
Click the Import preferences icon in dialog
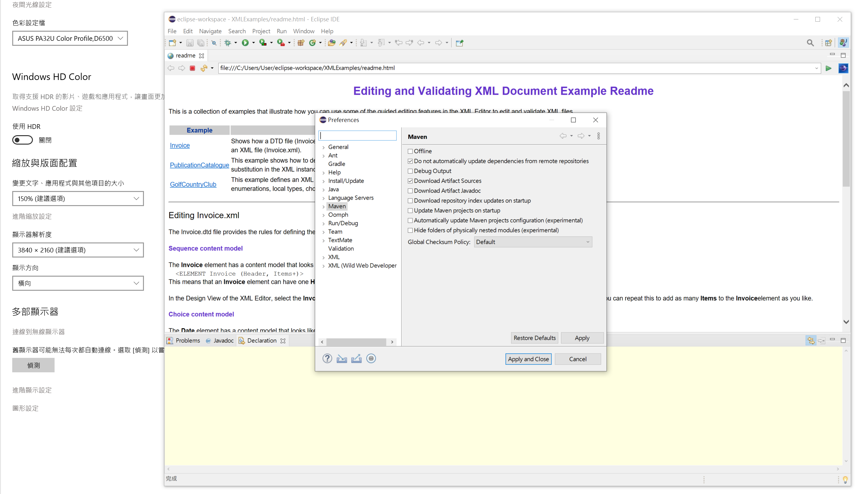point(341,359)
